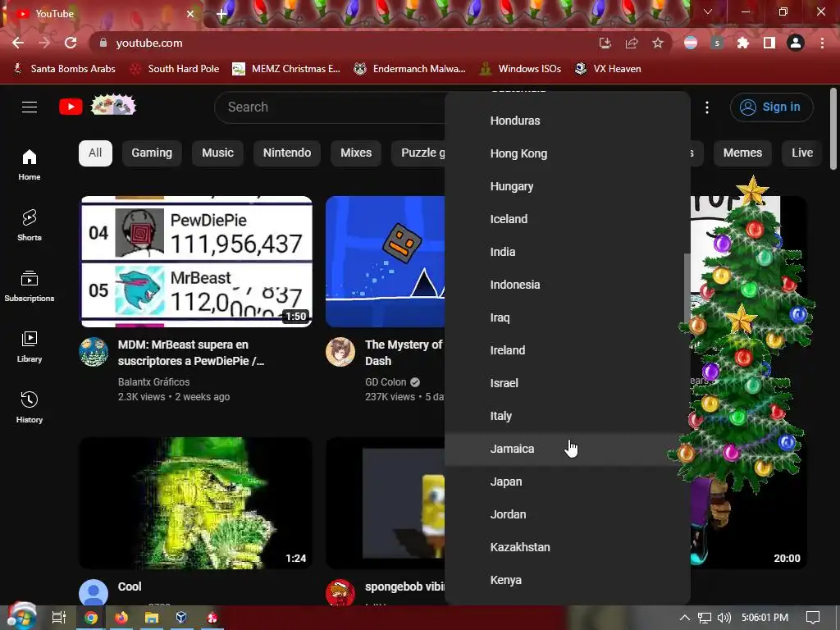Open the Endermanch Malware bookmark
The height and width of the screenshot is (630, 840).
(410, 69)
